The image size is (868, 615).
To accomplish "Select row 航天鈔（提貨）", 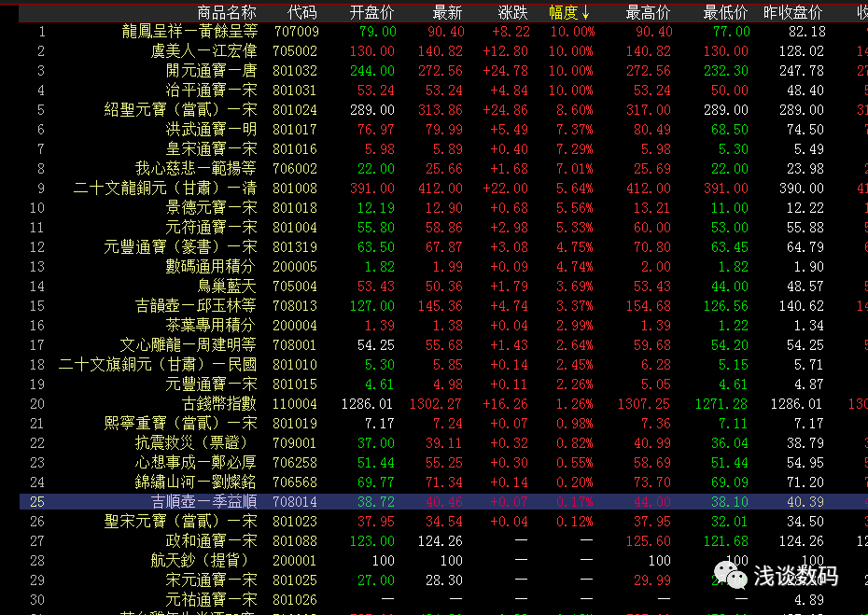I will point(442,560).
